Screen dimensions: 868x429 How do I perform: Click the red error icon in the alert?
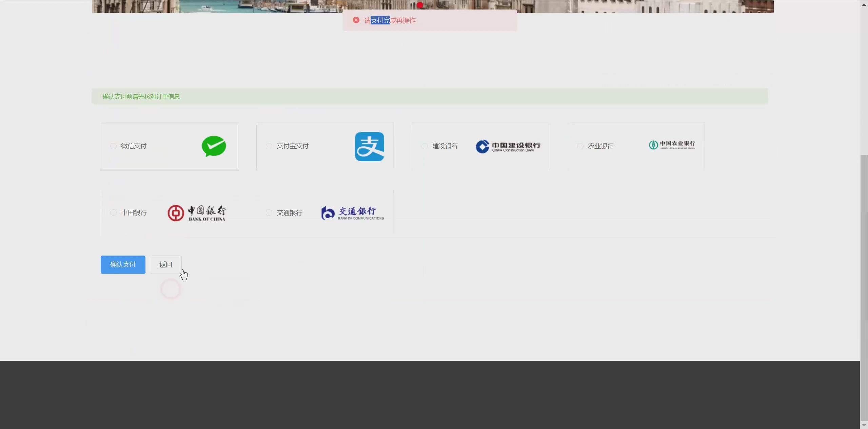(356, 20)
